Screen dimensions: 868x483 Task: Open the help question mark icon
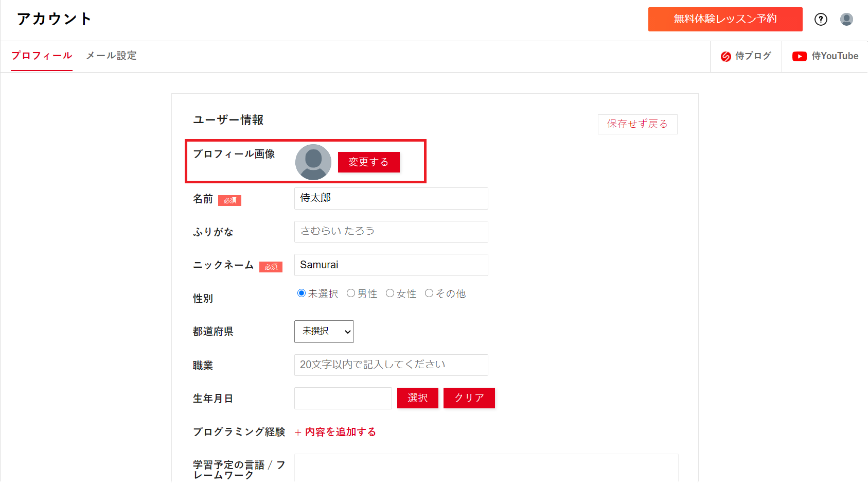[821, 20]
